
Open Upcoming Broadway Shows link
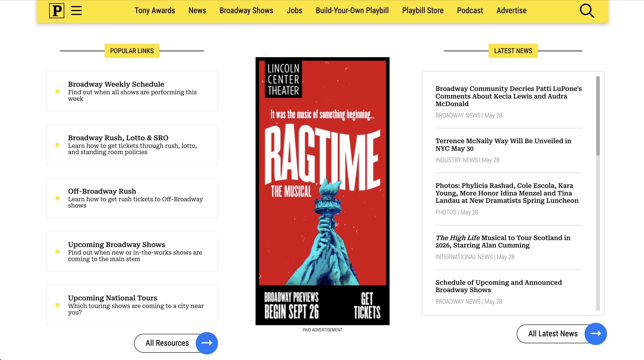click(x=117, y=245)
